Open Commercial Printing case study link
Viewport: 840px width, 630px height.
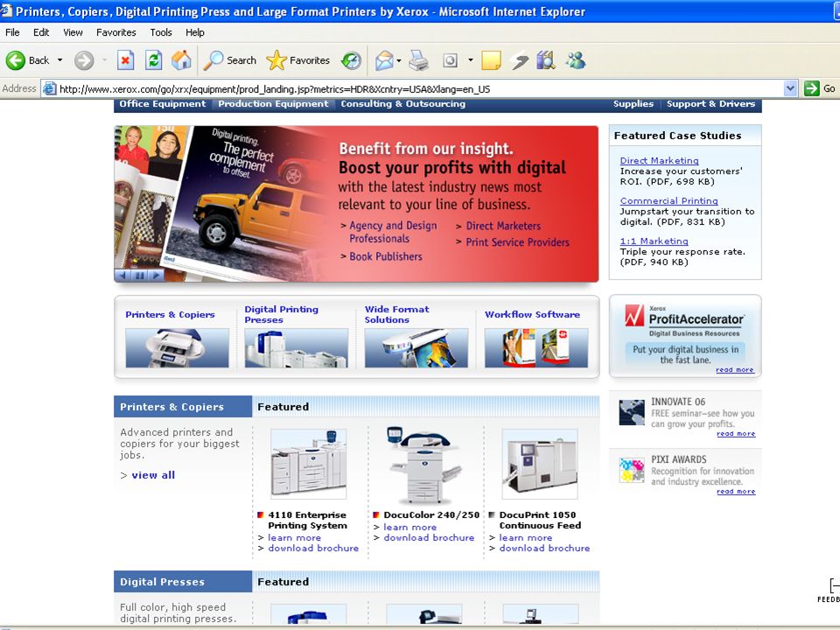coord(668,200)
